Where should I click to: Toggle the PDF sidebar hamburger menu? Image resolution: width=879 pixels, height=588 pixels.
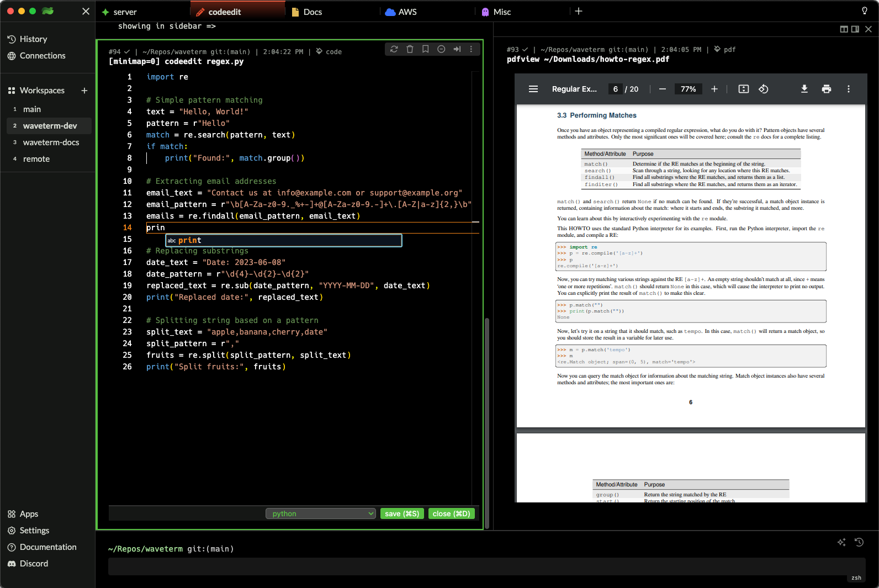(x=533, y=89)
